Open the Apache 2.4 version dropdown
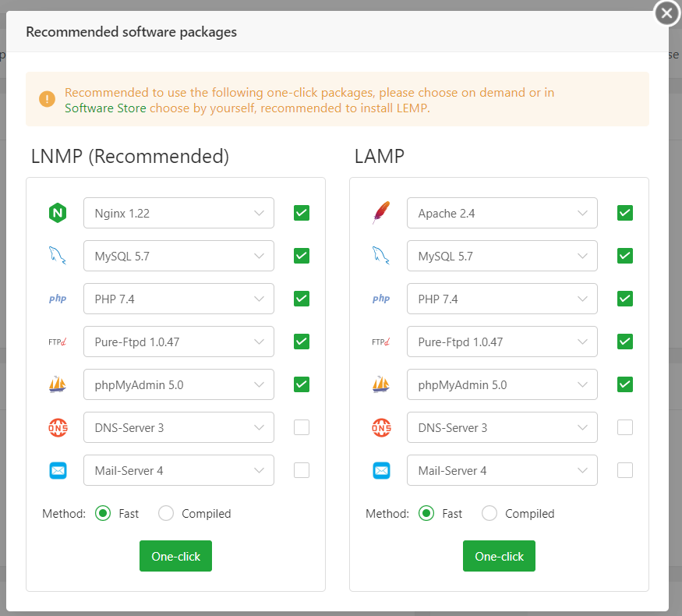The image size is (682, 616). (x=503, y=213)
